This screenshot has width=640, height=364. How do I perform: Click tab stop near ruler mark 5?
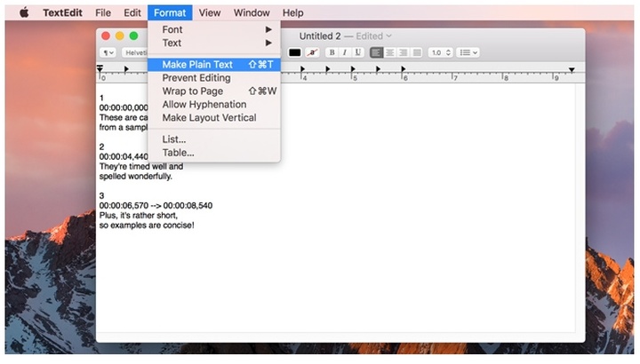click(x=353, y=69)
